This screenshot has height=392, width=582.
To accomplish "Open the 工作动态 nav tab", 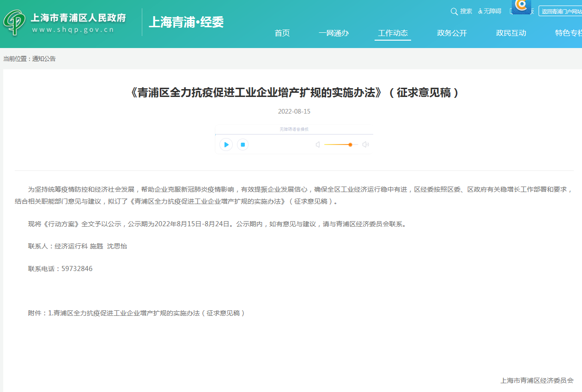I will click(393, 33).
